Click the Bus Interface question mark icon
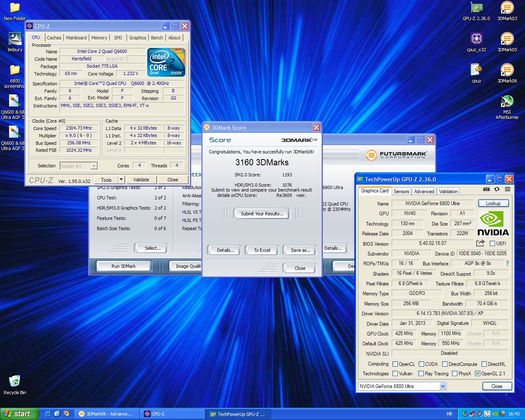The height and width of the screenshot is (420, 525). tap(507, 263)
